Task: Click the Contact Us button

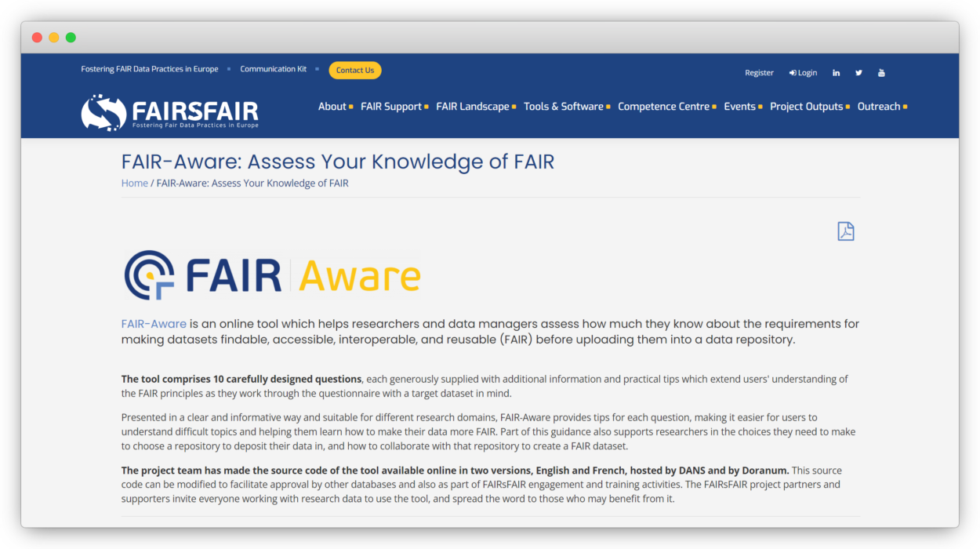Action: point(354,70)
